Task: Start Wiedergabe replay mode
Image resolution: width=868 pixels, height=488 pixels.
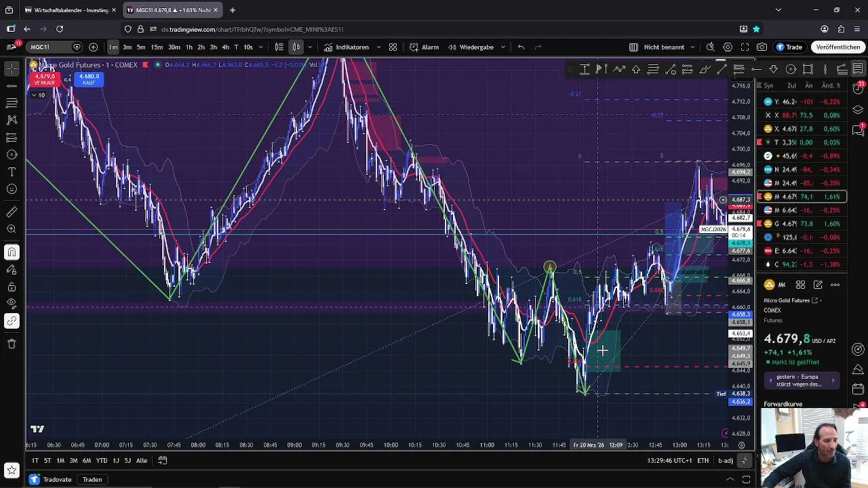Action: tap(471, 47)
